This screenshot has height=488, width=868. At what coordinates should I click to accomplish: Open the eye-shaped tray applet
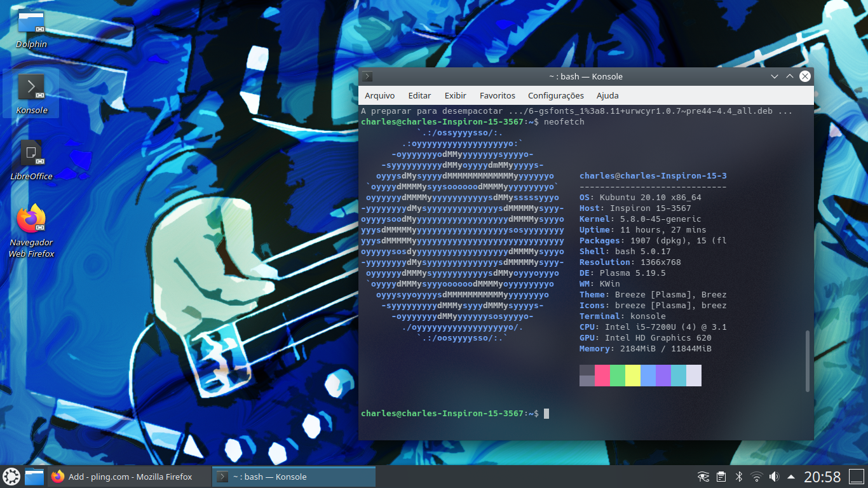[x=703, y=477]
